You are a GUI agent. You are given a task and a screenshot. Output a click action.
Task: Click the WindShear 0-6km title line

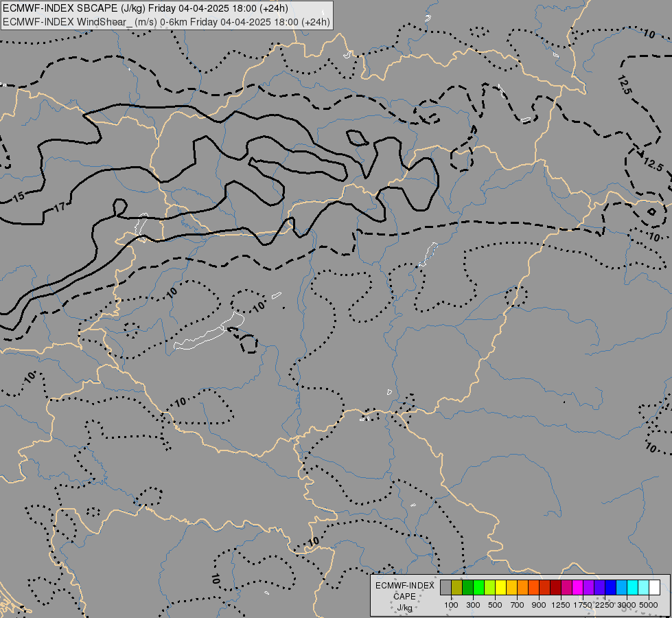[166, 22]
